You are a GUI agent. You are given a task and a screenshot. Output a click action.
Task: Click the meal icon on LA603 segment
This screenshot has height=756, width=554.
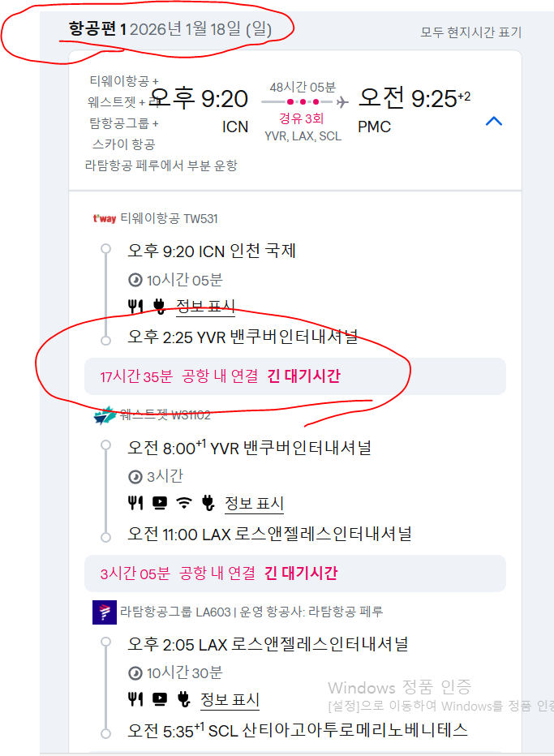135,699
